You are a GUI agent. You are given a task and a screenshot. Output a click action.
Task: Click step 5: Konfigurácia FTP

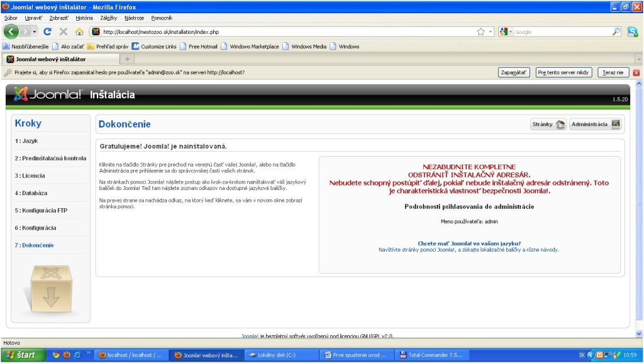pos(41,210)
